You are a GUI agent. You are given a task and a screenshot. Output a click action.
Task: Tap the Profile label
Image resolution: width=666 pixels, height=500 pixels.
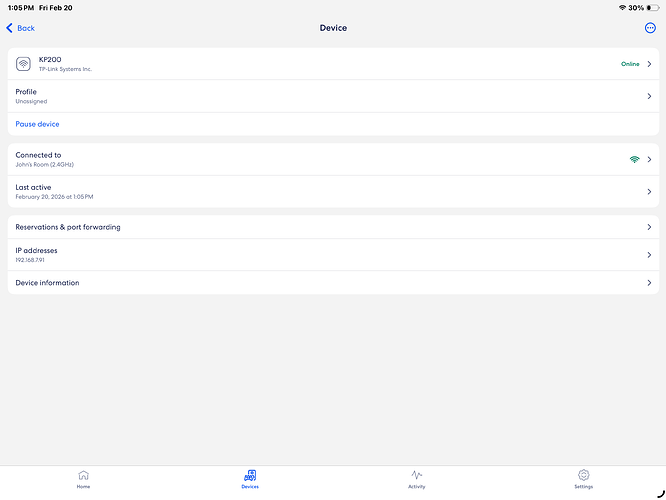click(26, 92)
